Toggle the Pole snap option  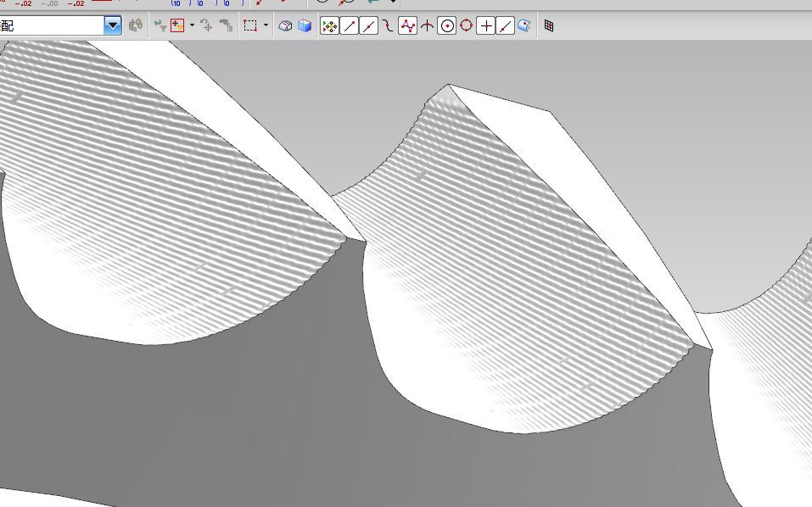pyautogui.click(x=407, y=25)
